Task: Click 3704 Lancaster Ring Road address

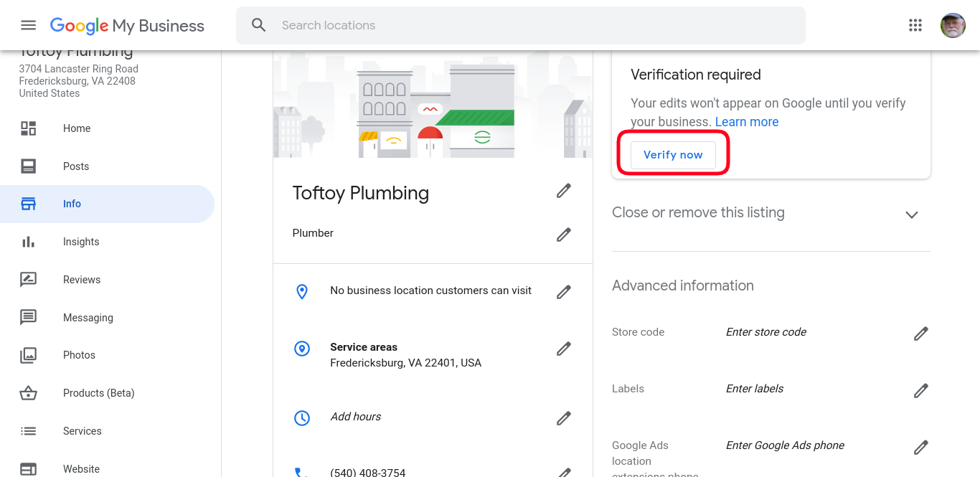Action: point(79,69)
